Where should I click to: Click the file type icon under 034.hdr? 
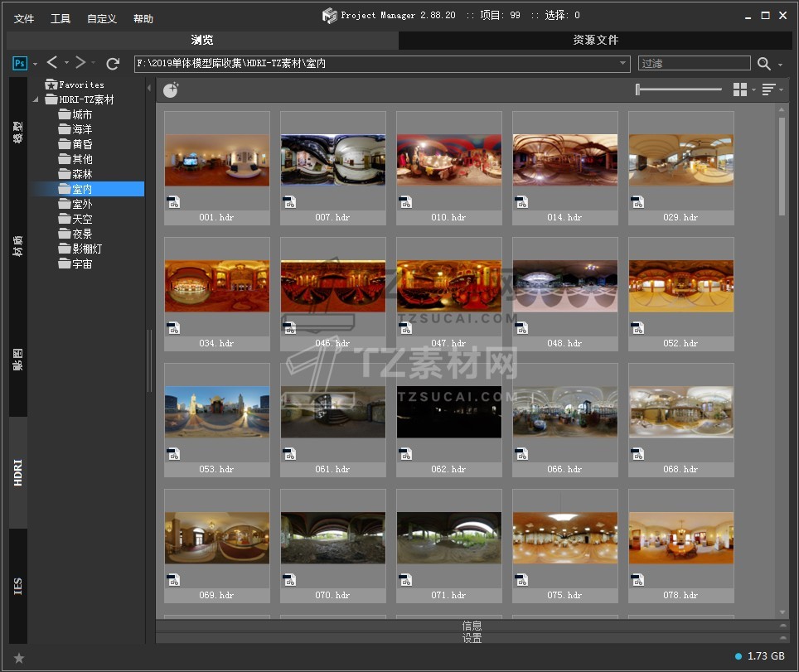coord(173,328)
